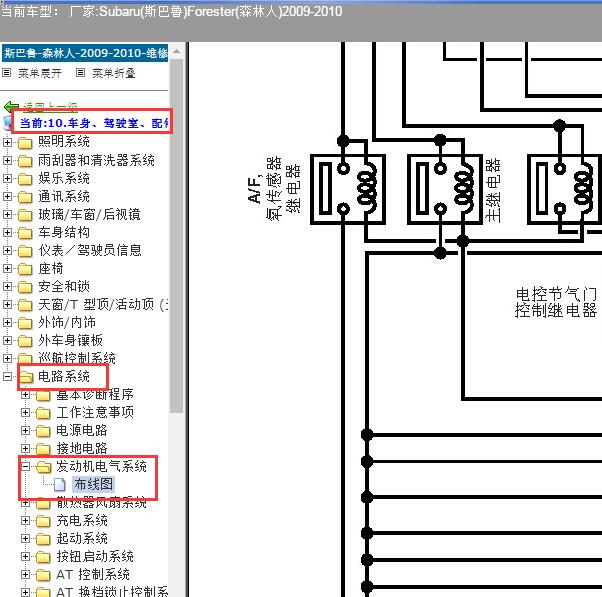
Task: Select the 布线图 tree item
Action: 94,485
